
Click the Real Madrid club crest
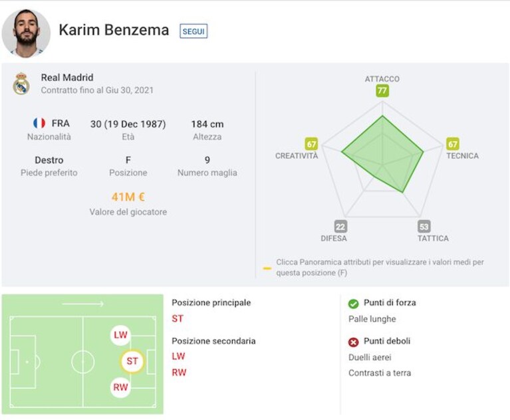pos(21,84)
